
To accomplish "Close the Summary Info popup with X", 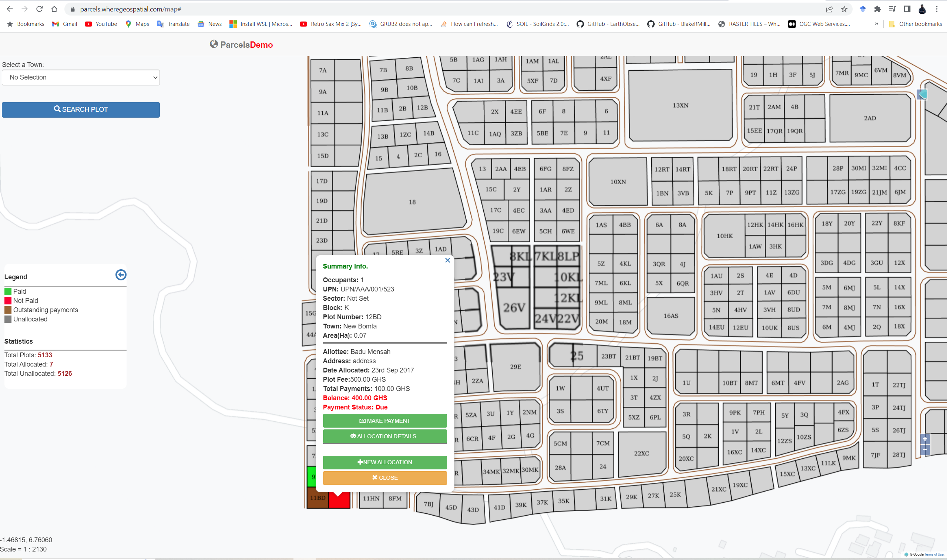I will tap(447, 260).
